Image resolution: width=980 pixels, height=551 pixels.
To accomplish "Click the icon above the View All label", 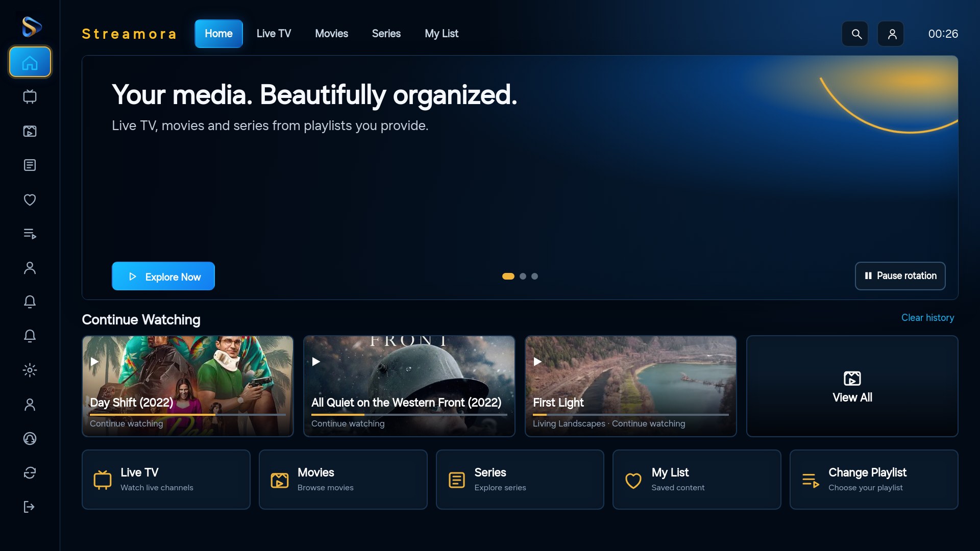I will tap(852, 379).
